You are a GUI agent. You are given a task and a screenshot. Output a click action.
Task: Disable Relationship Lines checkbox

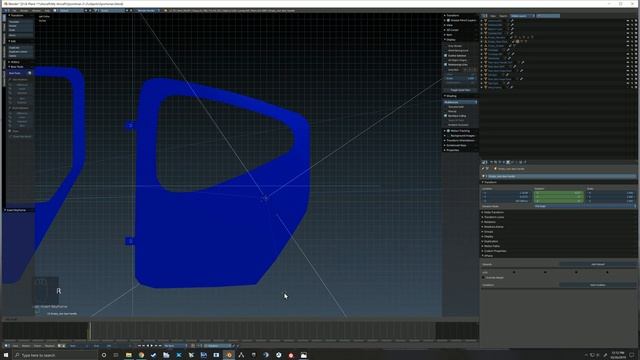(446, 64)
